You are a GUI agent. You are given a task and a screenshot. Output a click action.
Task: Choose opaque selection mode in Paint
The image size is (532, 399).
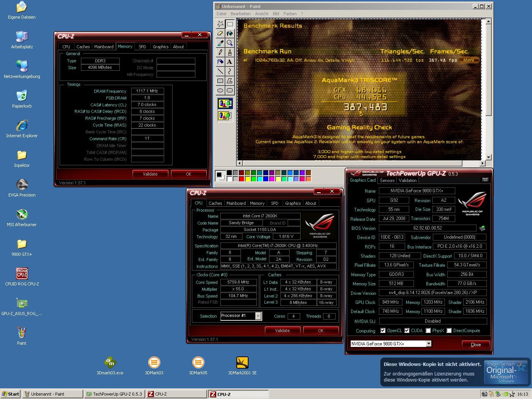(225, 103)
